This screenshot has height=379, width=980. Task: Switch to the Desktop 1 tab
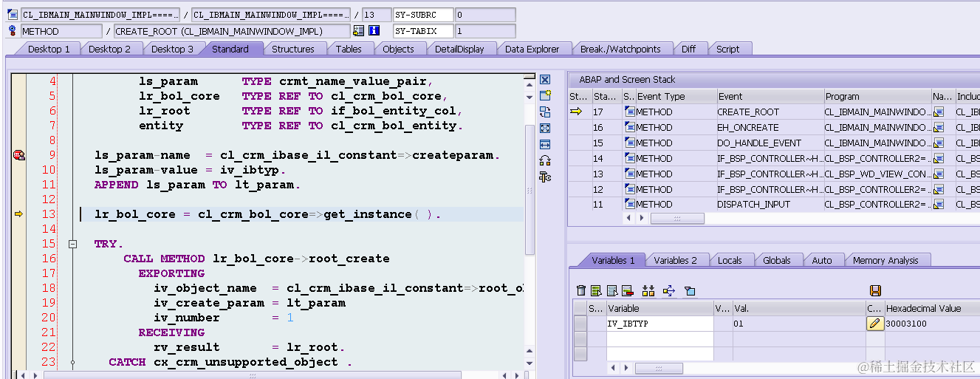pos(49,49)
